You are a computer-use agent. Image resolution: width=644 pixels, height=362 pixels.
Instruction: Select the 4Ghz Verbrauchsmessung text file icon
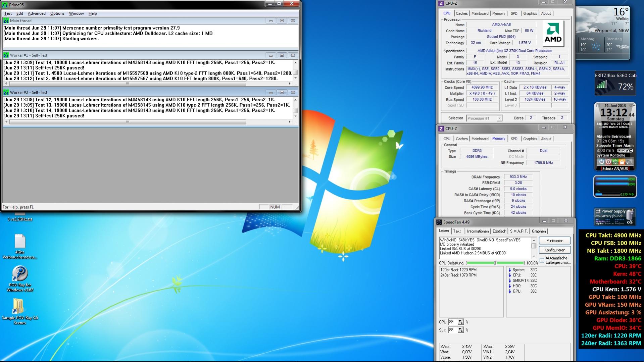(20, 241)
